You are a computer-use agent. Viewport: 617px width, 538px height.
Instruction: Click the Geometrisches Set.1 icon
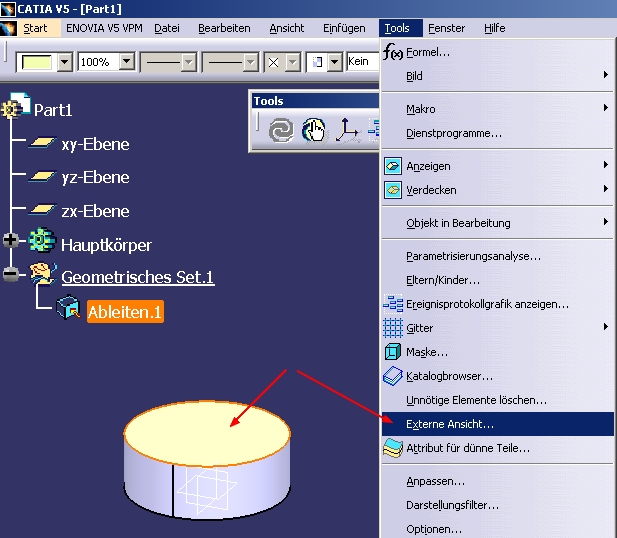[x=43, y=274]
